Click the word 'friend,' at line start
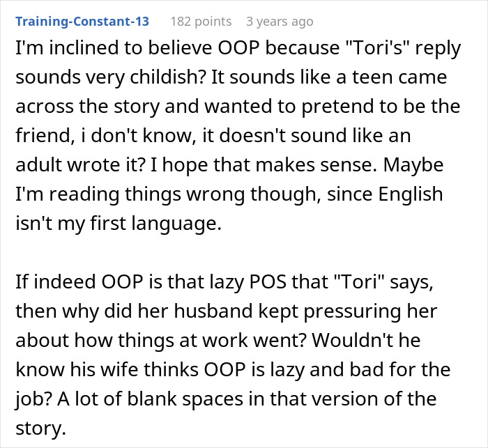 pyautogui.click(x=44, y=136)
